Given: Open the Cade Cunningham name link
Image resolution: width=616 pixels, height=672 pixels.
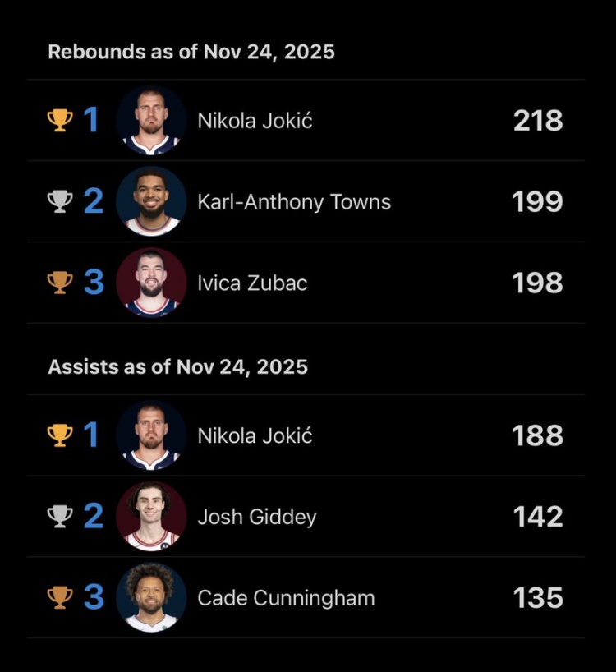Looking at the screenshot, I should pyautogui.click(x=286, y=598).
